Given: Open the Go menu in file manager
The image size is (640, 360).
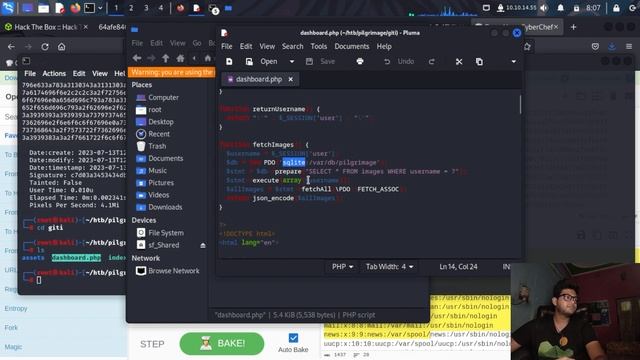Looking at the screenshot, I should coord(197,43).
